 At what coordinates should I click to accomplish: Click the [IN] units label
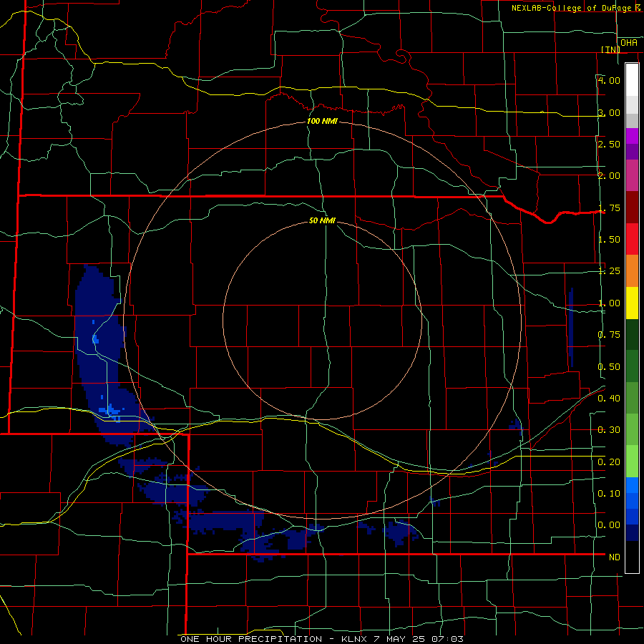click(610, 49)
